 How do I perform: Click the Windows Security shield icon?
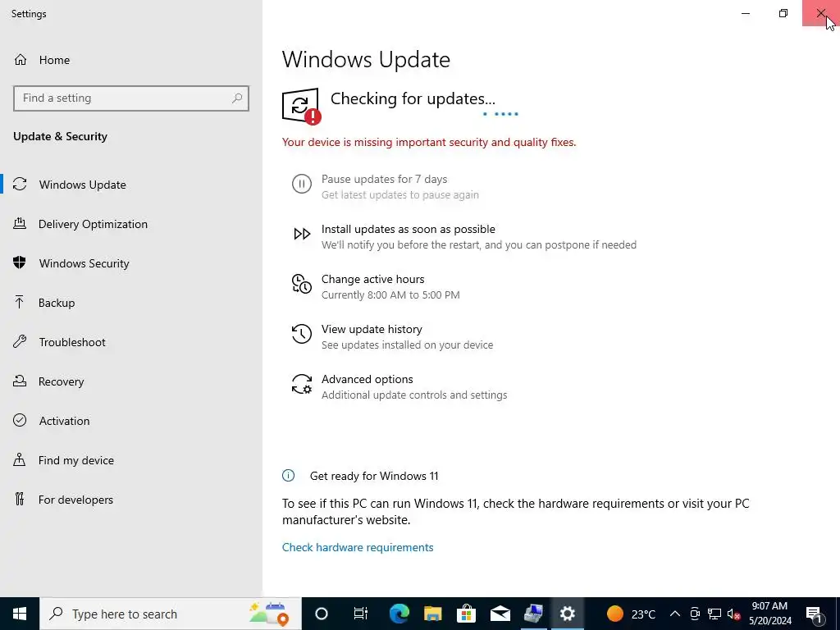(x=20, y=263)
